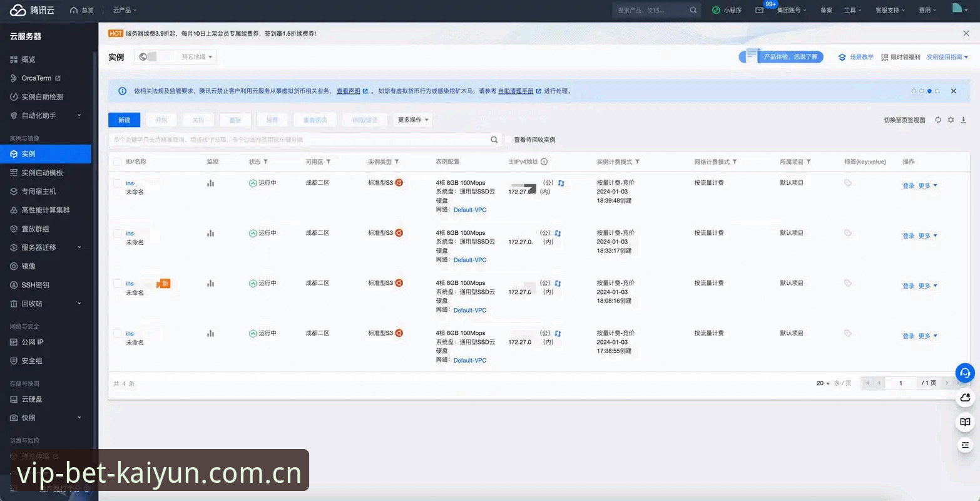The width and height of the screenshot is (980, 501).
Task: Expand the 更多操作 dropdown
Action: pyautogui.click(x=413, y=120)
